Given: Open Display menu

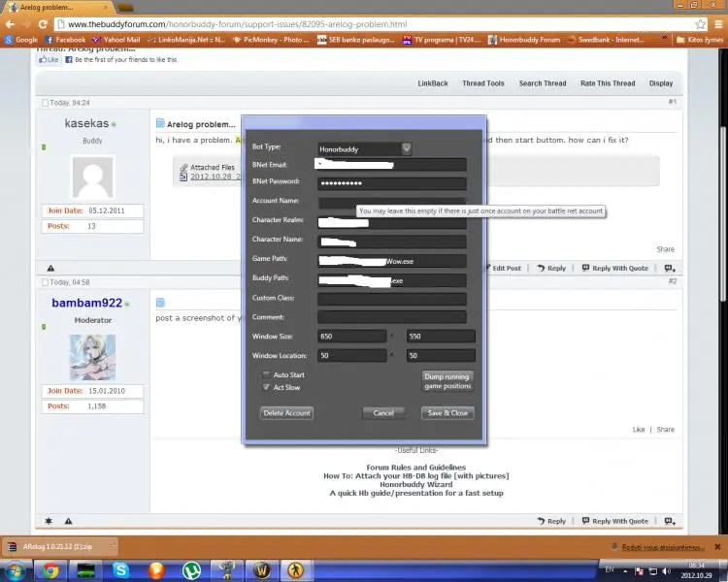Looking at the screenshot, I should (x=661, y=83).
